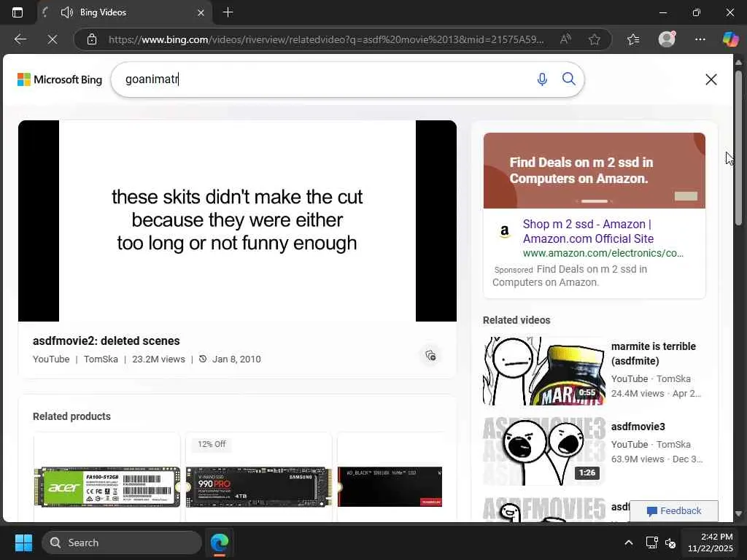Add this page to favorites
This screenshot has height=560, width=747.
[x=594, y=39]
